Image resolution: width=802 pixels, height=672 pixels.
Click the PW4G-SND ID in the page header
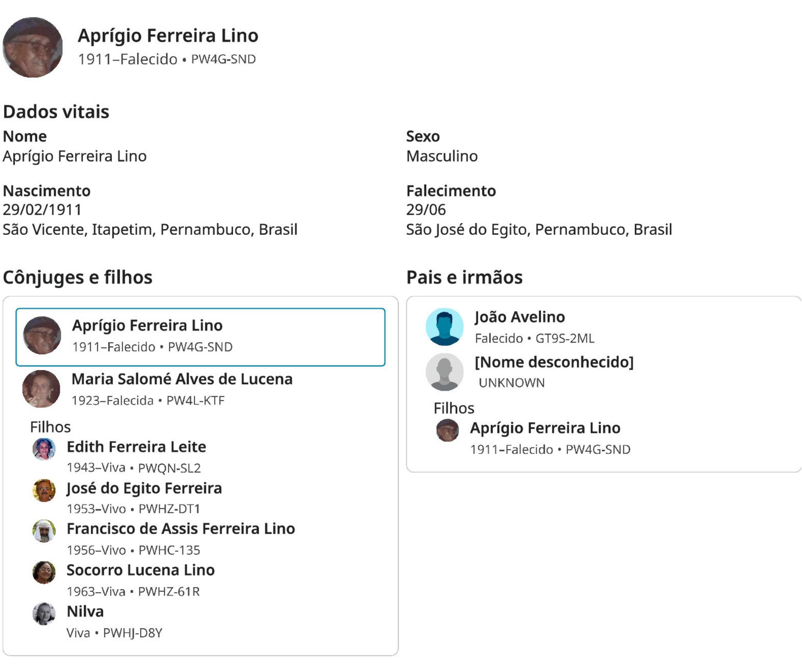(223, 59)
